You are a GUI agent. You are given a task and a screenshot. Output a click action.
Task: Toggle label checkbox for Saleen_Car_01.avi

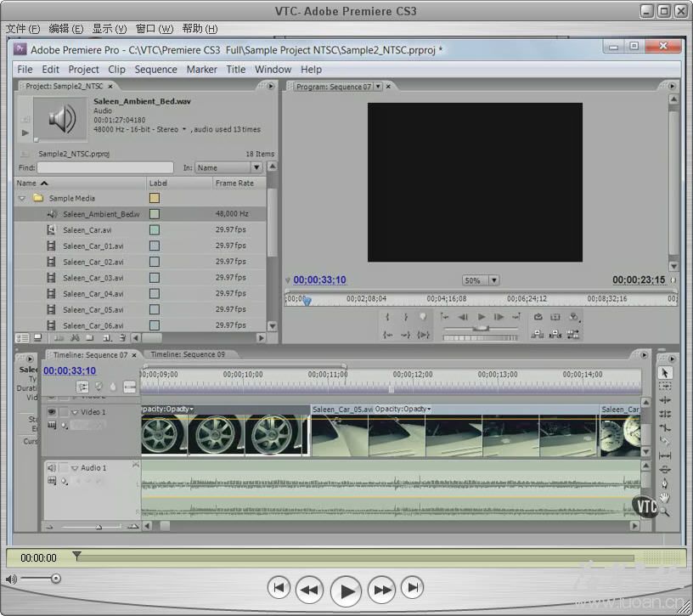point(155,246)
